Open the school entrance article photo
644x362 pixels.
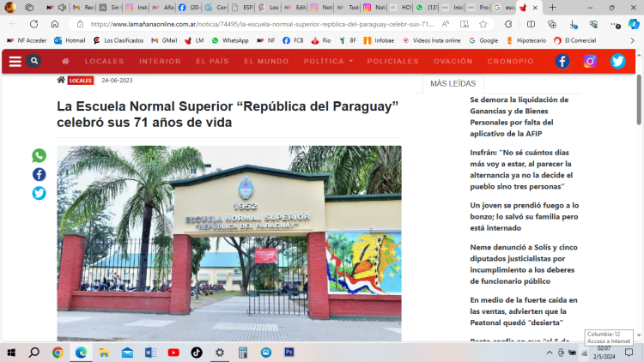tap(229, 243)
